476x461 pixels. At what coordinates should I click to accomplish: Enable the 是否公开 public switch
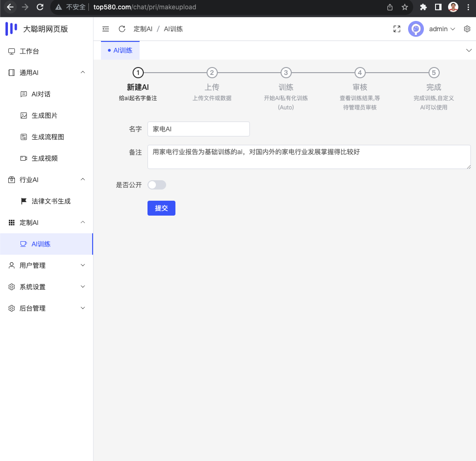click(157, 185)
